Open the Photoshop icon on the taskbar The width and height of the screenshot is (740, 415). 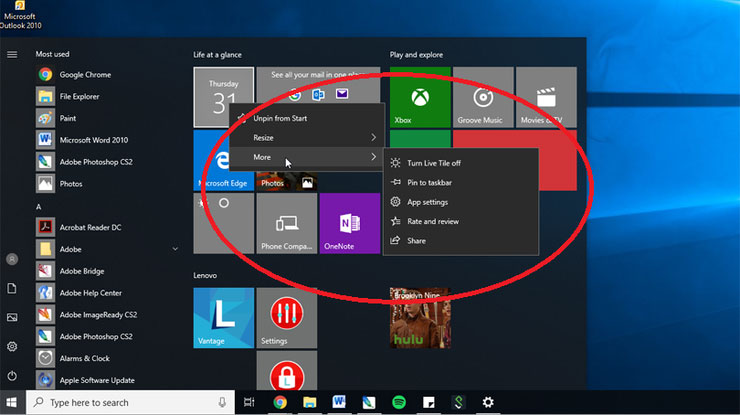369,402
